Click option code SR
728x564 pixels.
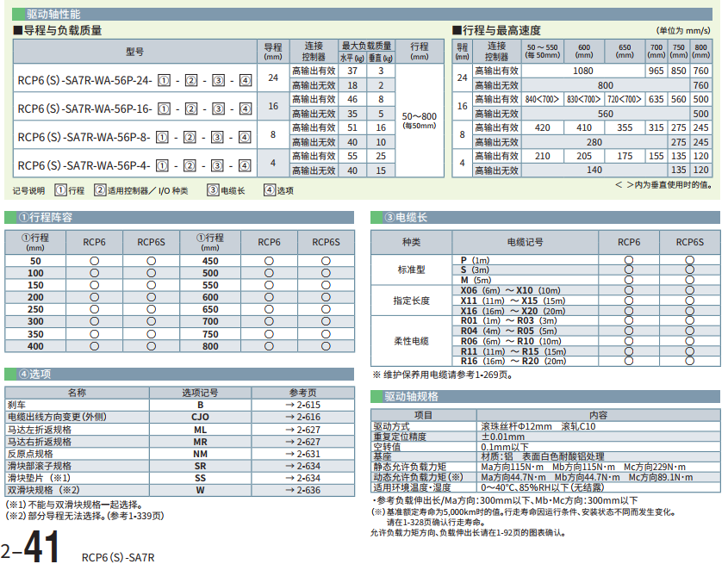coord(200,466)
